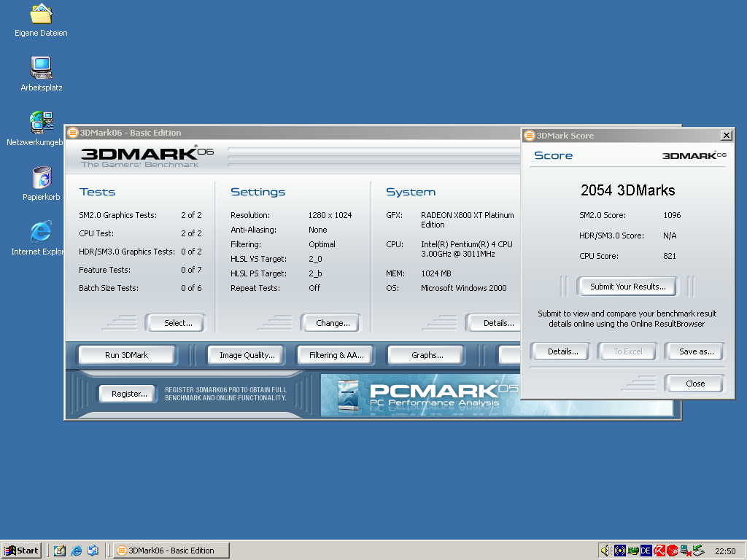Image resolution: width=747 pixels, height=560 pixels.
Task: Click the safely remove hardware tray icon
Action: tap(698, 551)
